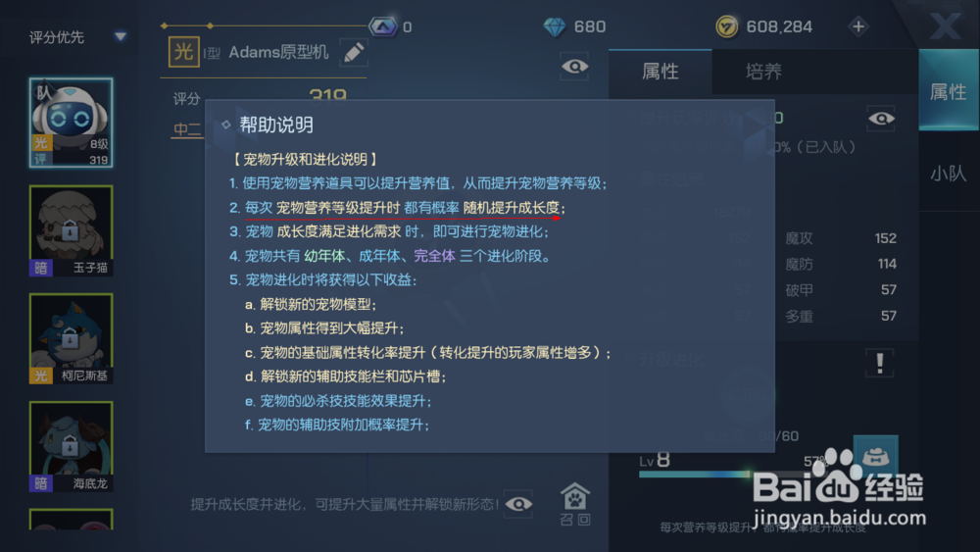Click the plus icon next to gold coins

pos(858,26)
